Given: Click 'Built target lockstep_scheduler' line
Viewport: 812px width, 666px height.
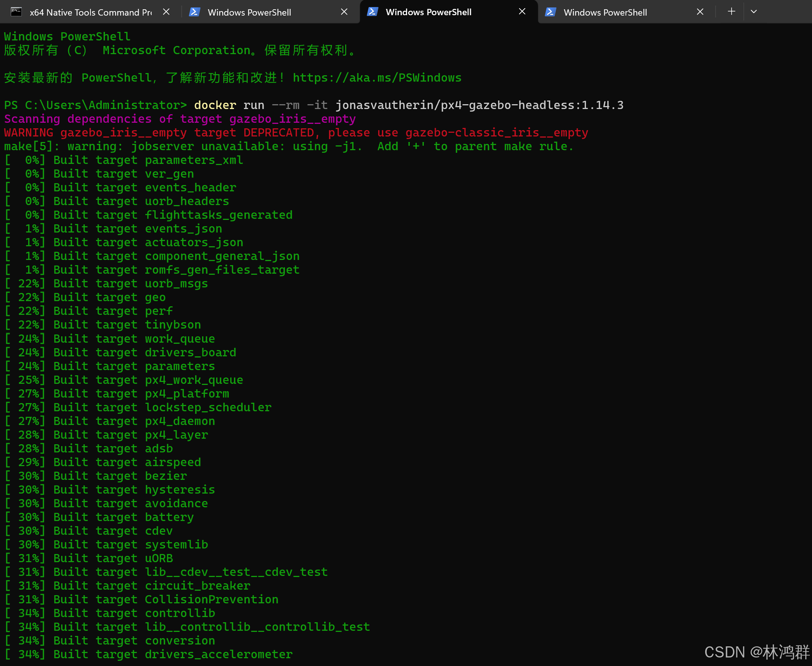Looking at the screenshot, I should 138,408.
